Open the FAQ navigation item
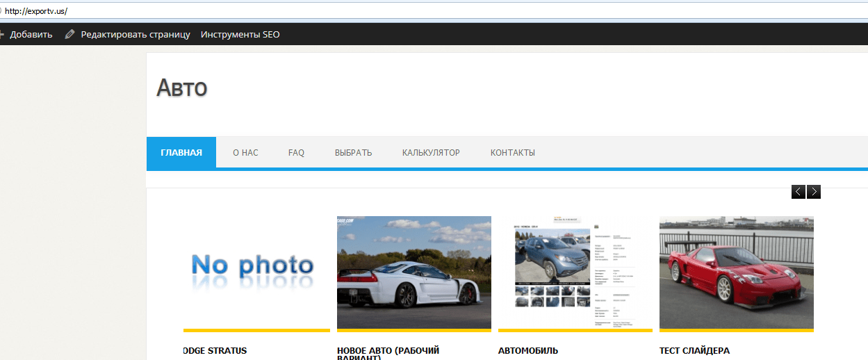This screenshot has height=360, width=868. click(x=296, y=152)
